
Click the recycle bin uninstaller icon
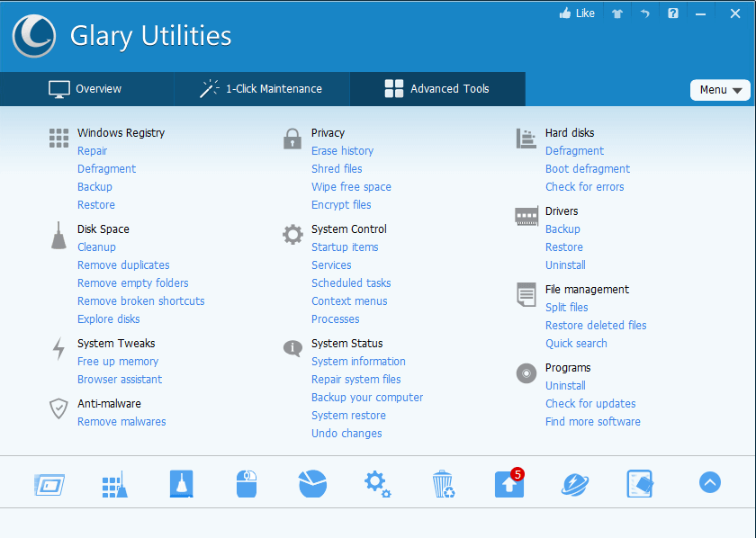click(443, 484)
